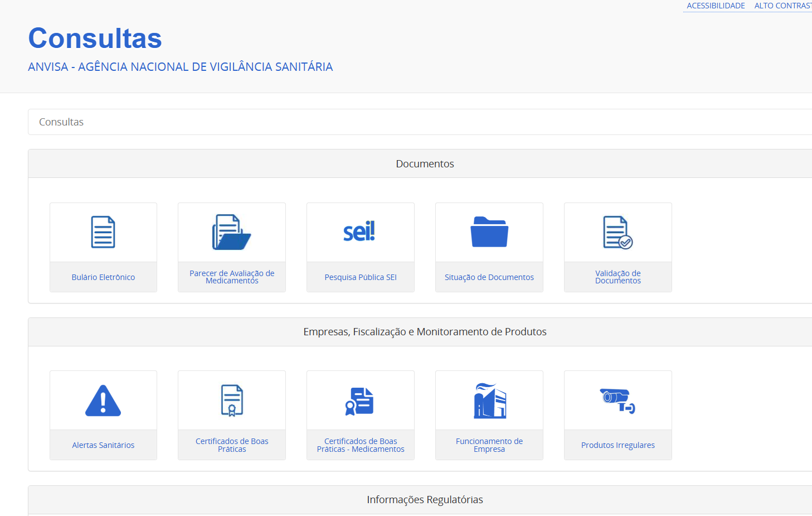Open the Validação de Documentos label

618,277
